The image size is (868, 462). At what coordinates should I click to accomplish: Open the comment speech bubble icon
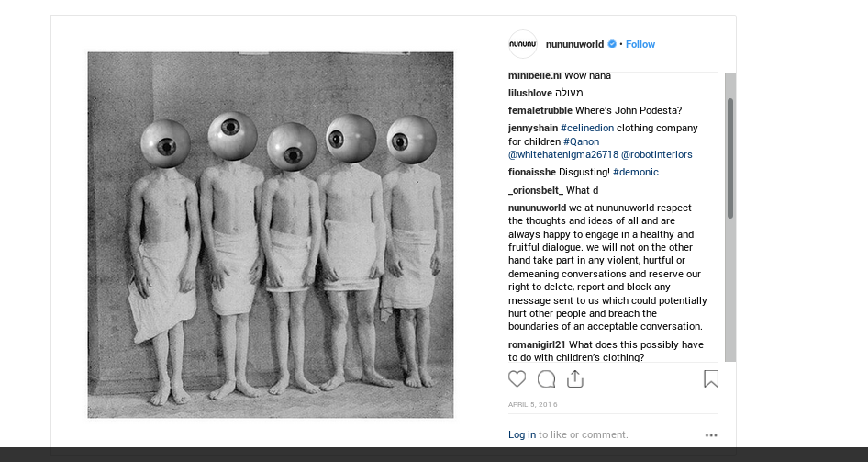(546, 379)
